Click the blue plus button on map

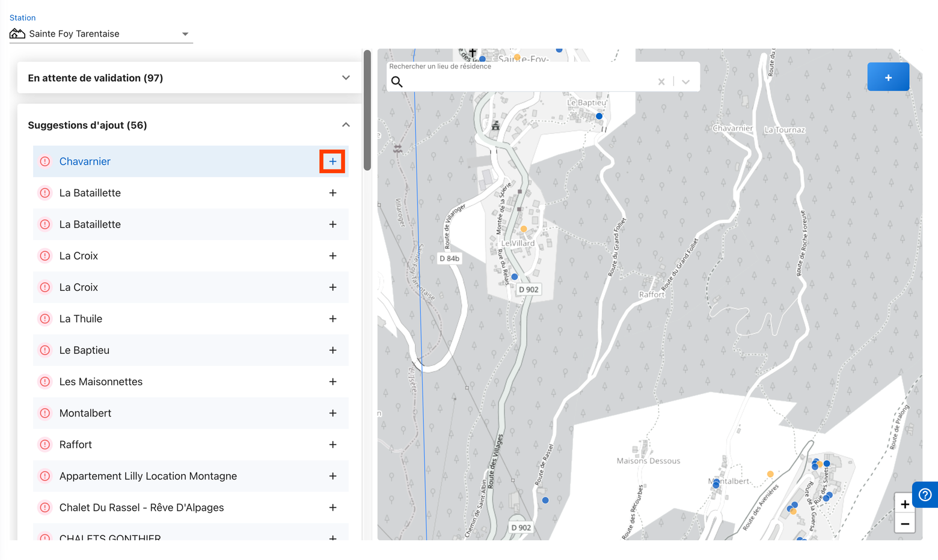[887, 78]
